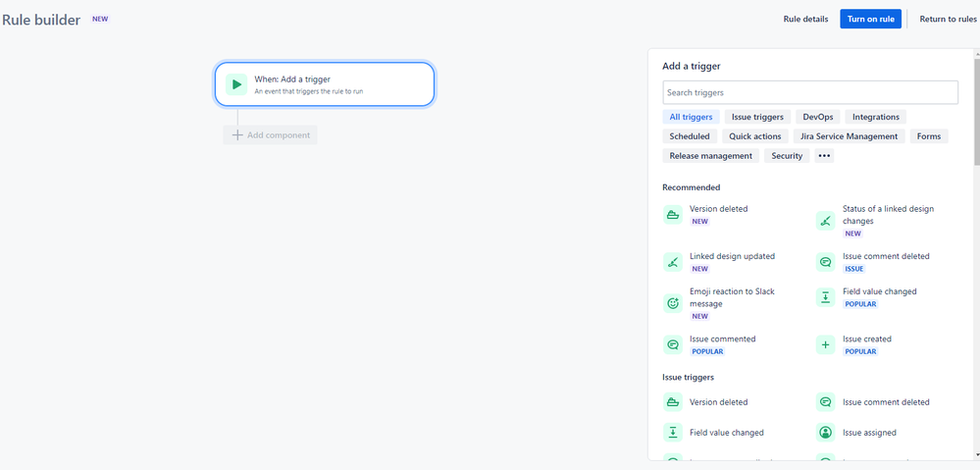The image size is (980, 470).
Task: Filter triggers by DevOps
Action: [x=817, y=117]
